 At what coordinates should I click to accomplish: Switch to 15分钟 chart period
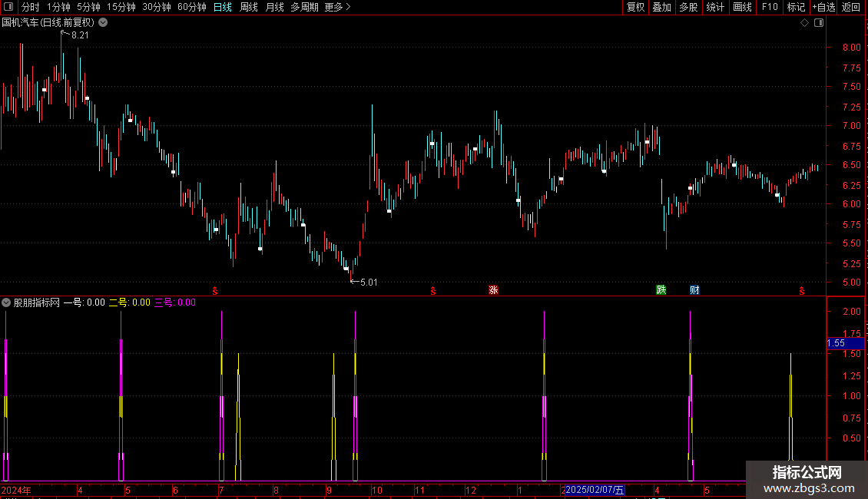tap(121, 7)
